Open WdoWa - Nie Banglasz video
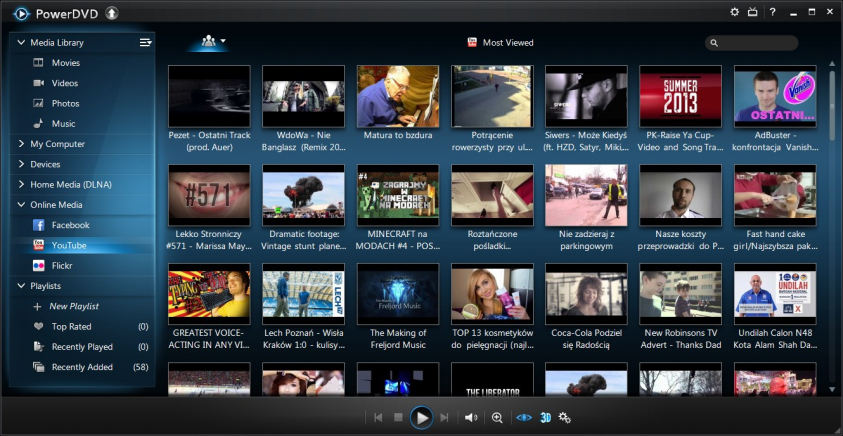The height and width of the screenshot is (436, 843). pyautogui.click(x=303, y=97)
